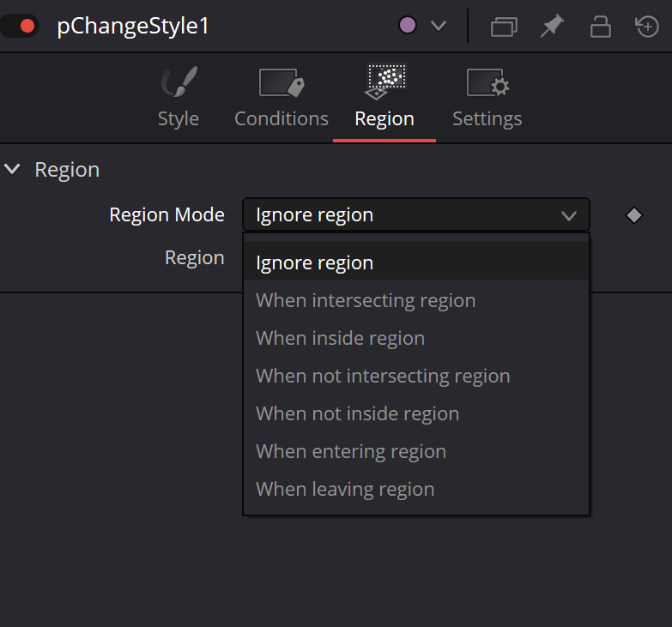
Task: Click the purple node color swatch
Action: (x=407, y=25)
